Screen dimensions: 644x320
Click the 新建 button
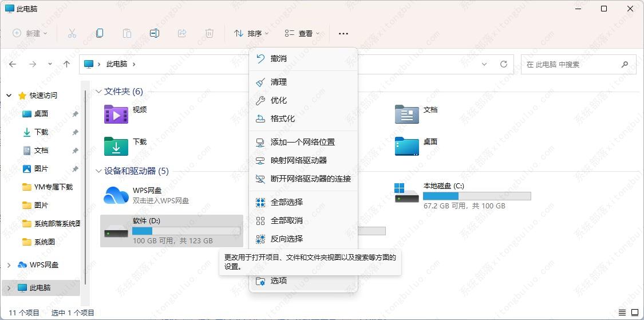click(30, 34)
